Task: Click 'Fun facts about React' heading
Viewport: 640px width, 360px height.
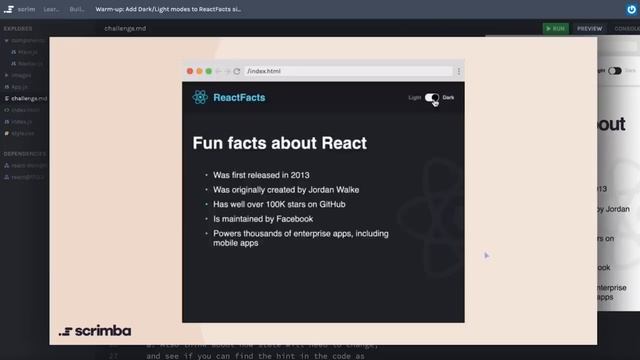Action: 280,143
